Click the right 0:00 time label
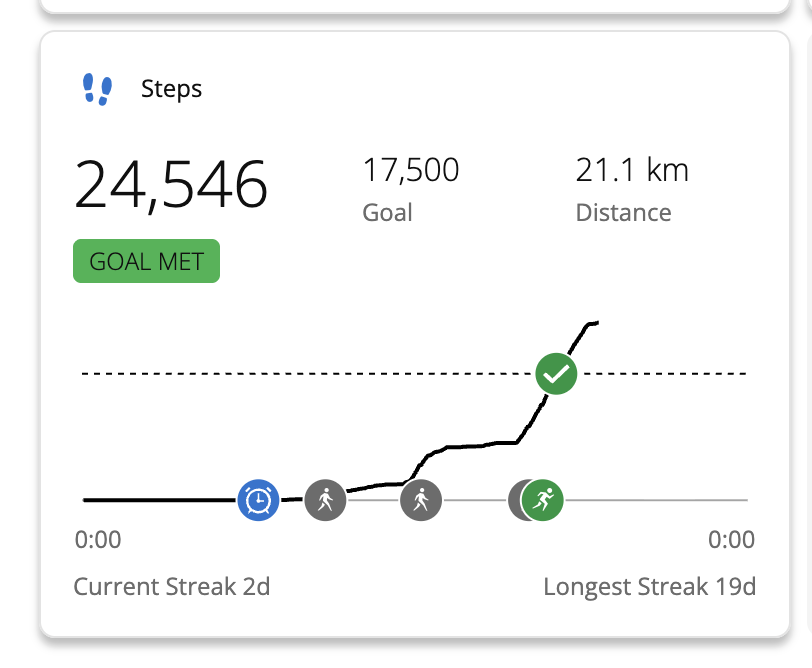 [x=731, y=540]
